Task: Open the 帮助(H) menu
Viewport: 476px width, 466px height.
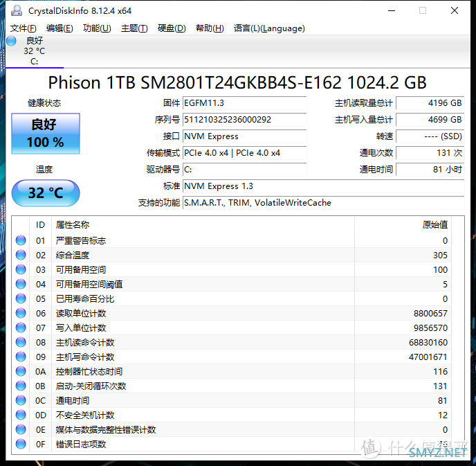Action: 210,28
